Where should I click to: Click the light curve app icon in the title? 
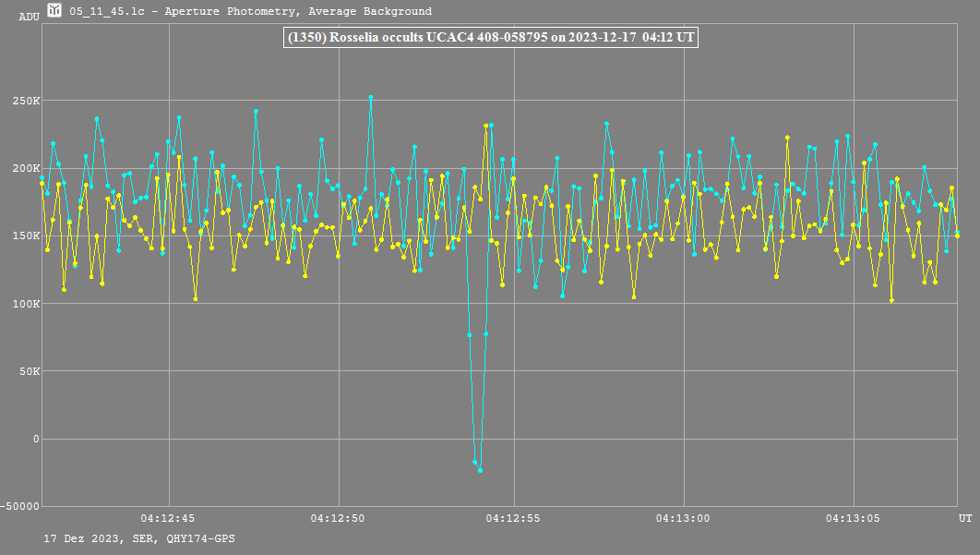(54, 11)
